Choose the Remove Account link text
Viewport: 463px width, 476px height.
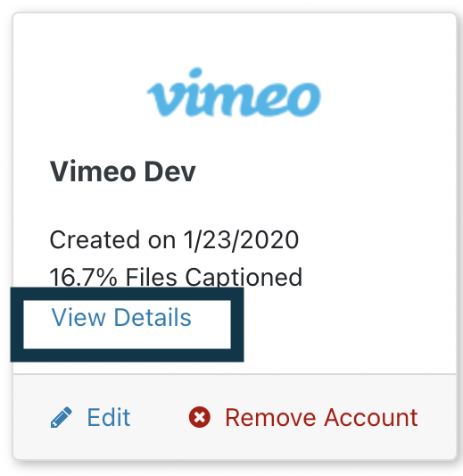pyautogui.click(x=322, y=418)
